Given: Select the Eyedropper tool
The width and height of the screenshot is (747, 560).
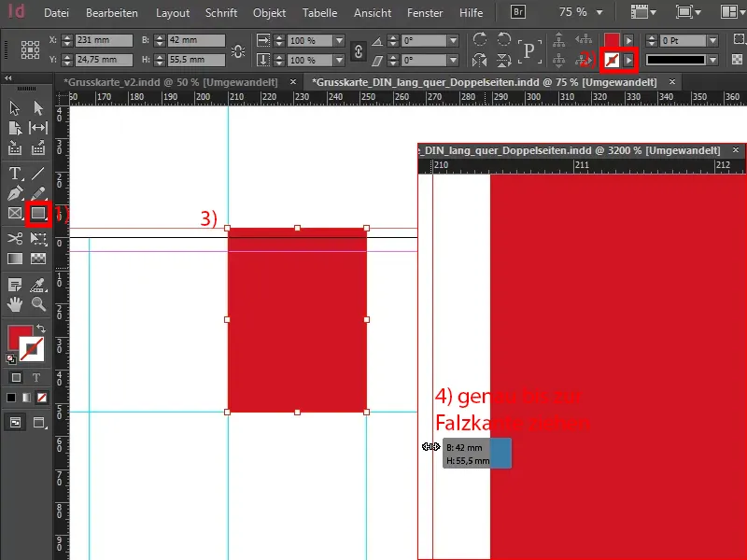Looking at the screenshot, I should pos(38,285).
